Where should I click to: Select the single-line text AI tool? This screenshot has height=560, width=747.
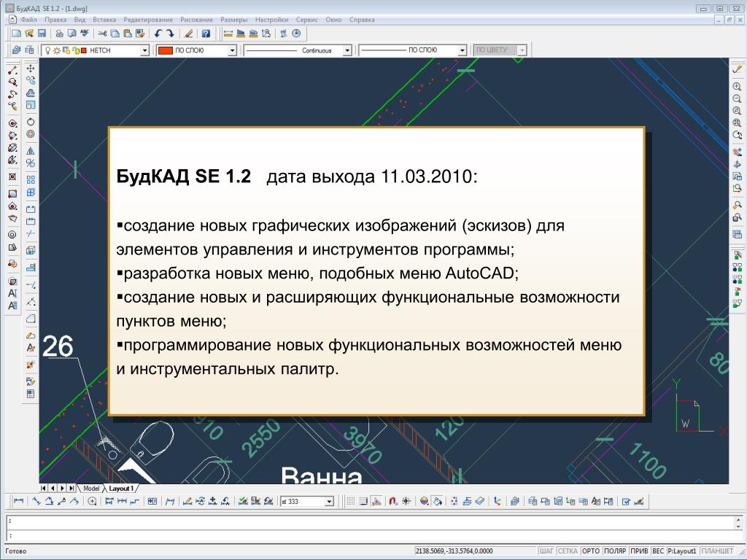click(13, 293)
